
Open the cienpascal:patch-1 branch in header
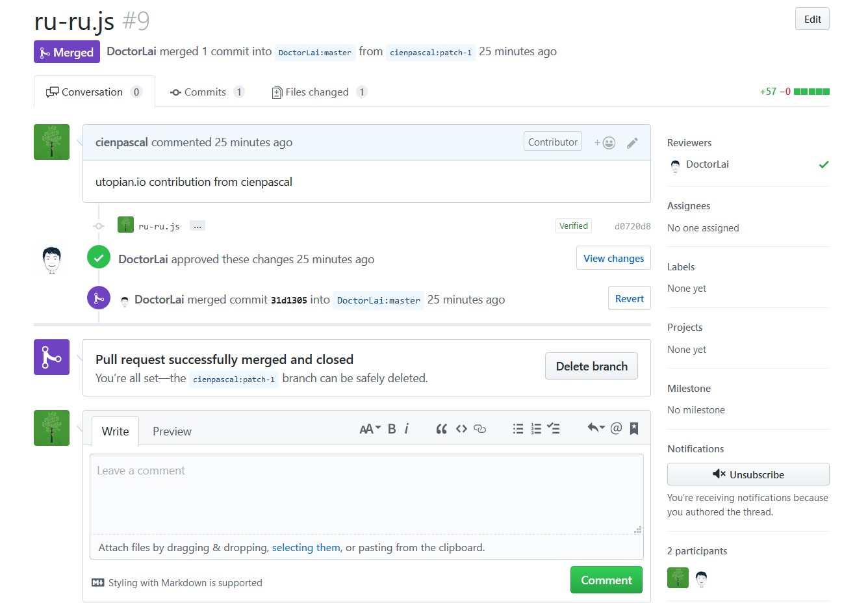tap(431, 53)
